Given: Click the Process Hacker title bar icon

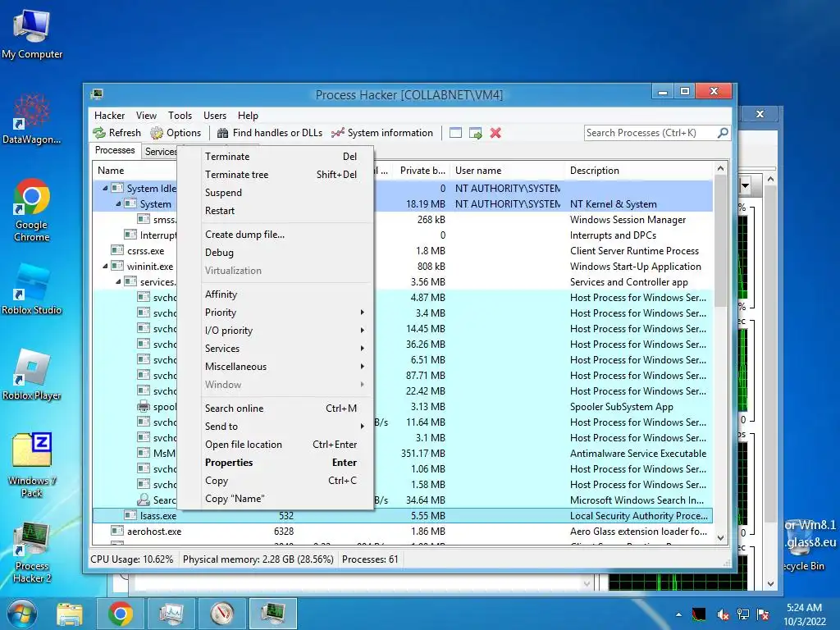Looking at the screenshot, I should [97, 94].
